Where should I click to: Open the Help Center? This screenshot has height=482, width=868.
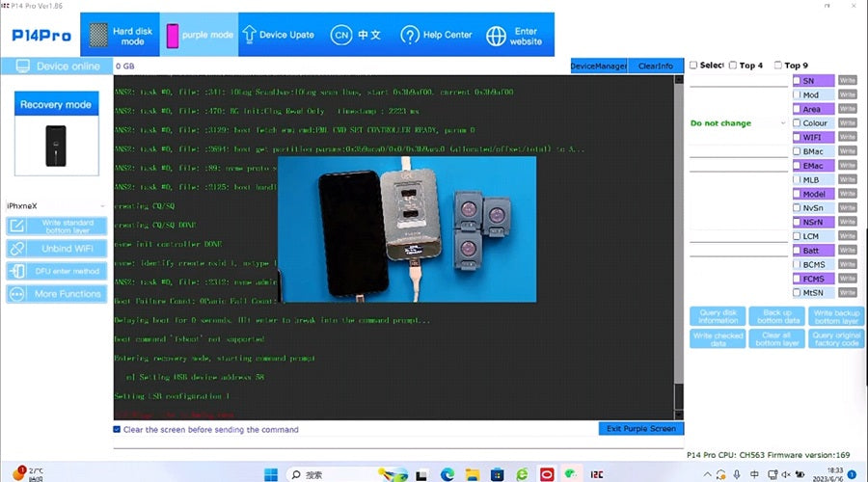tap(436, 36)
